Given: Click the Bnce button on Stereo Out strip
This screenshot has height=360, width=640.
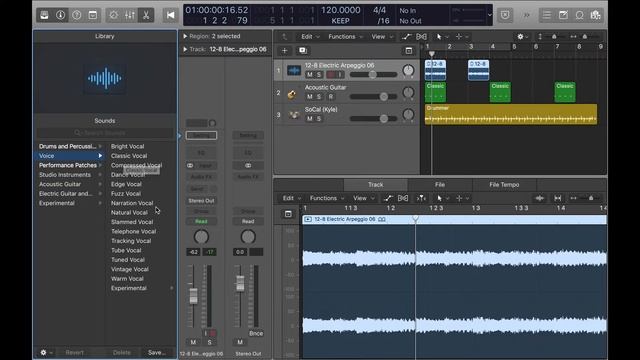Looking at the screenshot, I should point(256,333).
